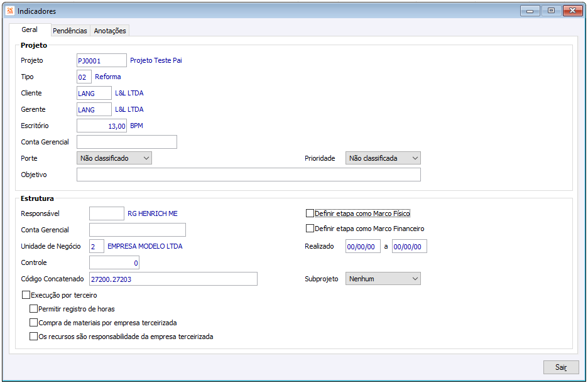Select the Geral tab
The image size is (588, 383).
point(30,30)
